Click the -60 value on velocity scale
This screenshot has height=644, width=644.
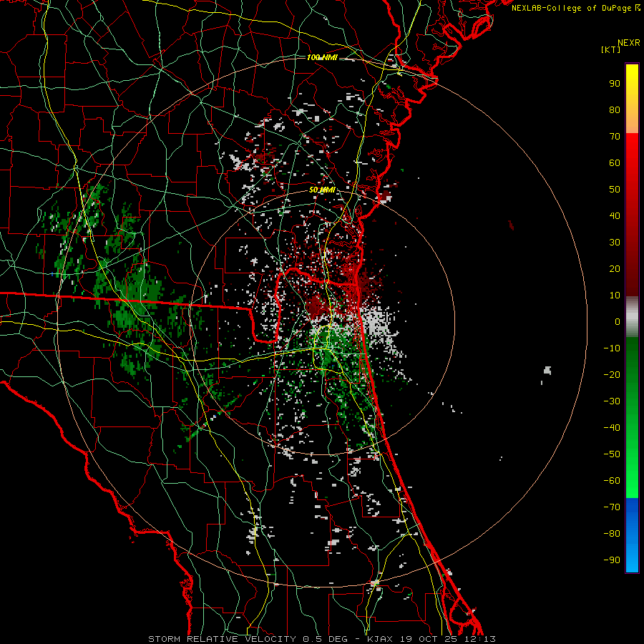(612, 481)
